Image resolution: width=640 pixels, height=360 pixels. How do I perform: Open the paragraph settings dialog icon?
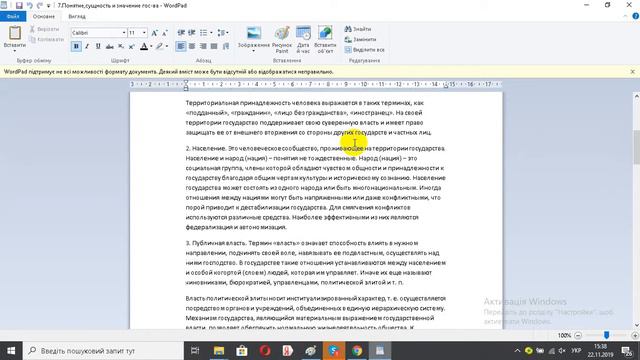(226, 47)
